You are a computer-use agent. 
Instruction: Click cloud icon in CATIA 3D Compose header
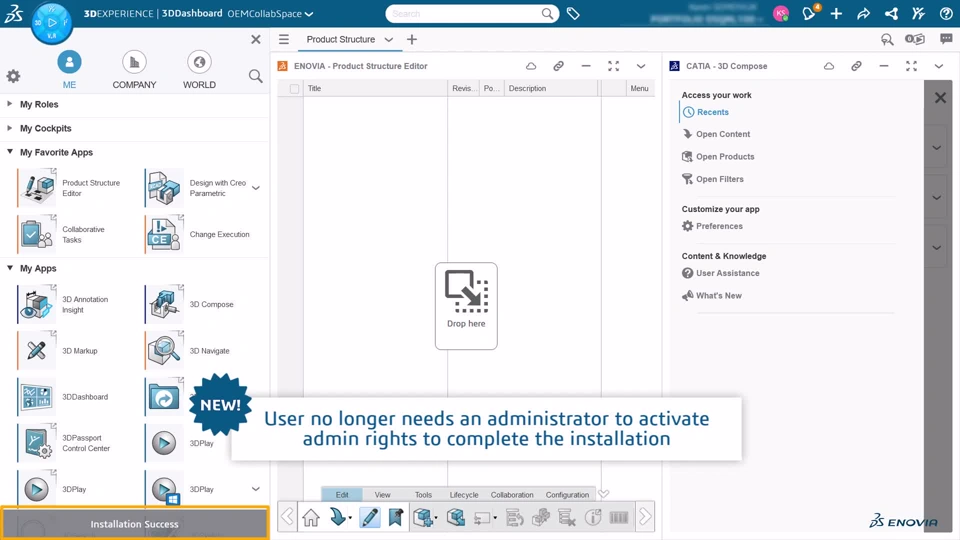click(828, 66)
